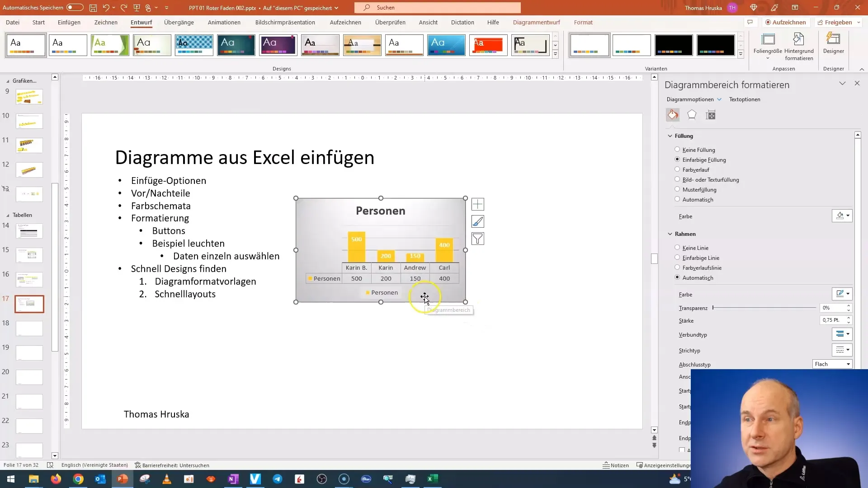Toggle Keine Linie border option
868x488 pixels.
tap(677, 247)
